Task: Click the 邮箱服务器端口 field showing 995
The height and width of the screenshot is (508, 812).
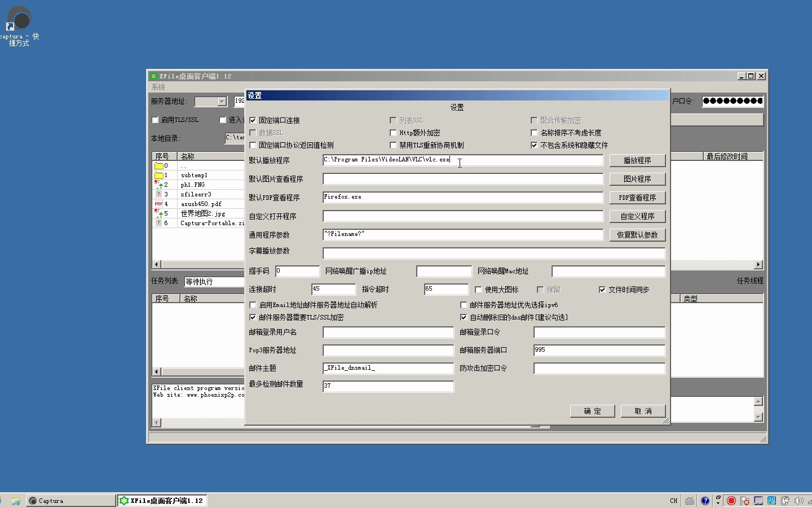Action: pyautogui.click(x=599, y=351)
